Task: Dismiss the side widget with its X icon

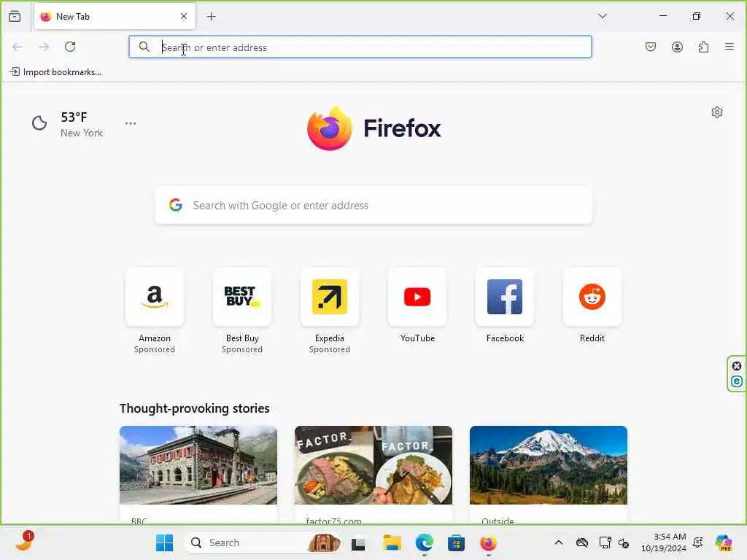Action: click(x=737, y=366)
